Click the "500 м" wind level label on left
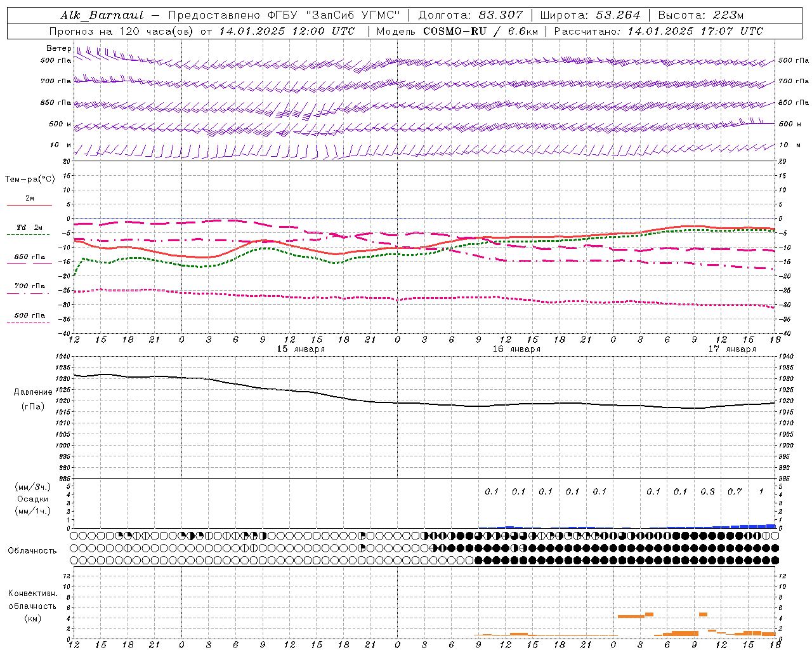The image size is (812, 650). tap(60, 124)
